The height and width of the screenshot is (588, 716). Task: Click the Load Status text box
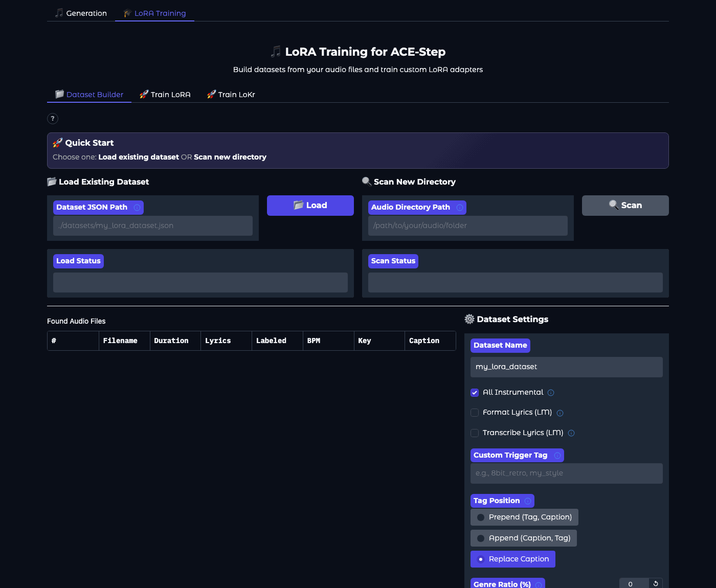(x=200, y=282)
